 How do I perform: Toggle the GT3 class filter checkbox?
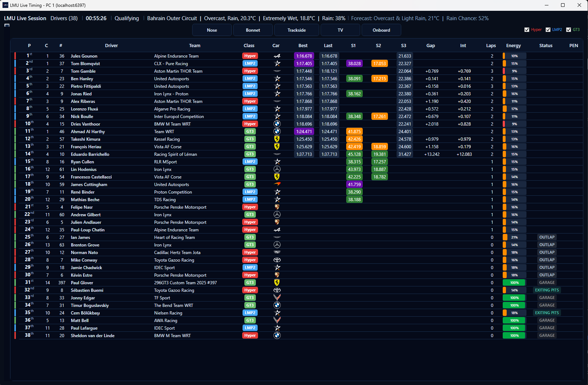click(x=569, y=30)
